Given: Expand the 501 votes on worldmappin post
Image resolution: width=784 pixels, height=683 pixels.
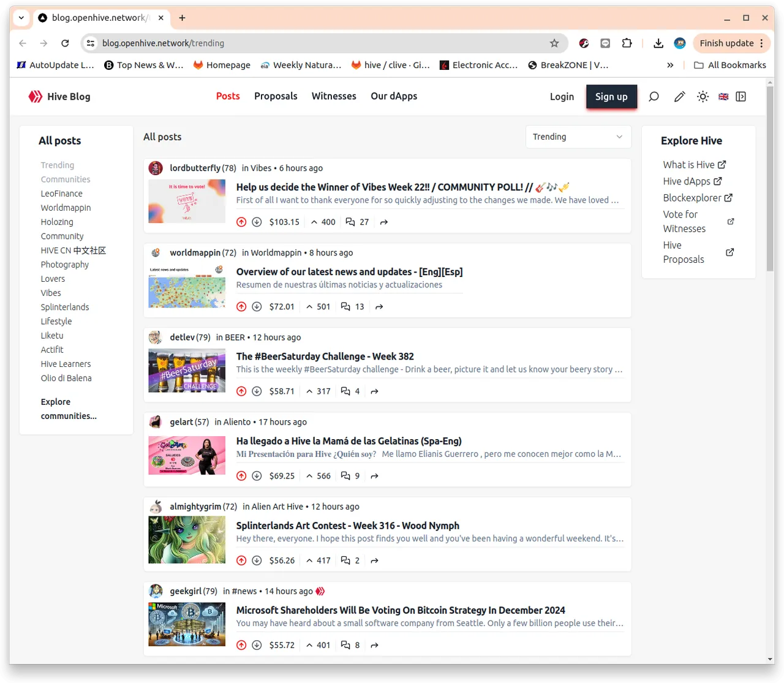Looking at the screenshot, I should [318, 307].
